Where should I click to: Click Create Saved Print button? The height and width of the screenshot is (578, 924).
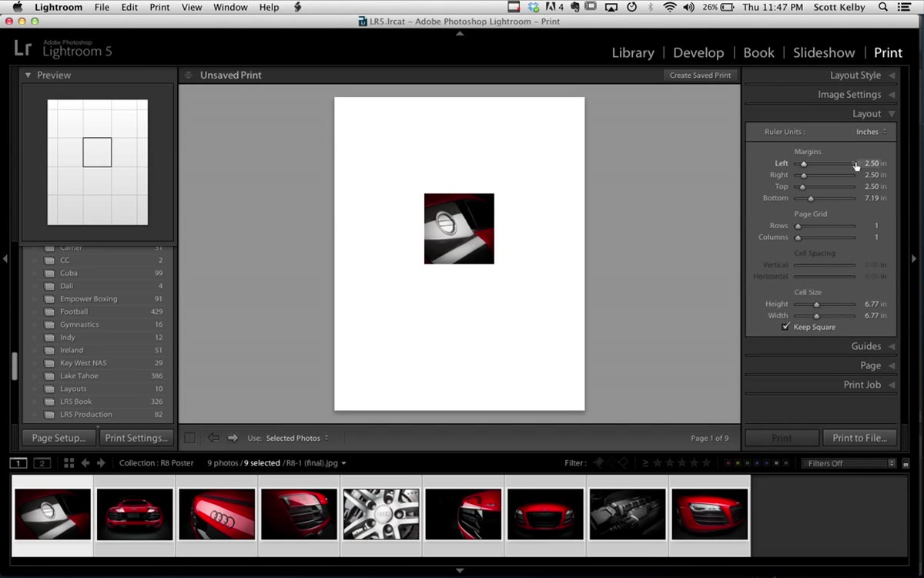(x=701, y=76)
